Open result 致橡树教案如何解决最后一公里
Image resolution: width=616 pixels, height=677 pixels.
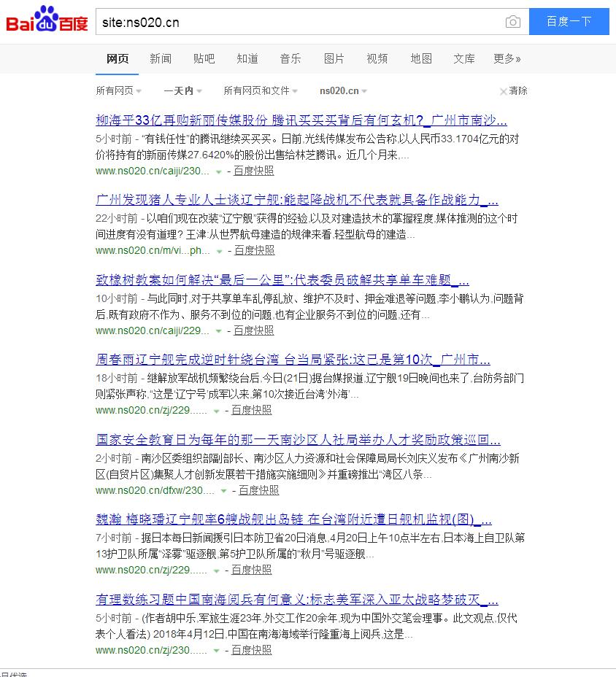(282, 280)
